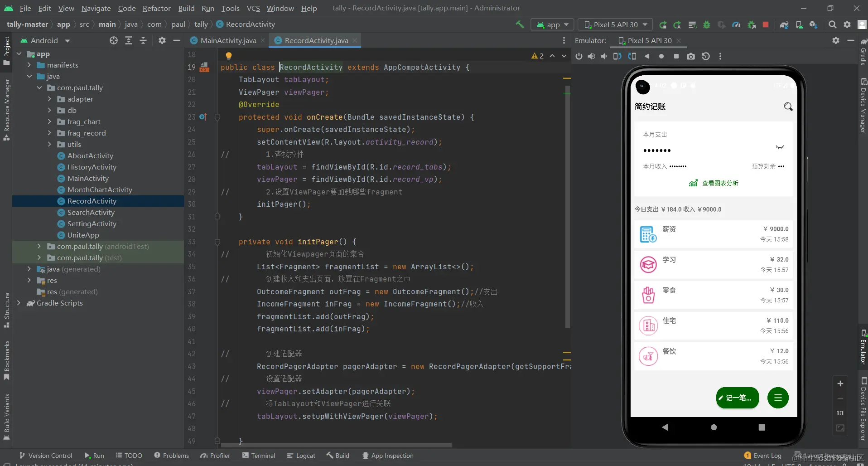Open emulator snapshots icon

[x=705, y=56]
